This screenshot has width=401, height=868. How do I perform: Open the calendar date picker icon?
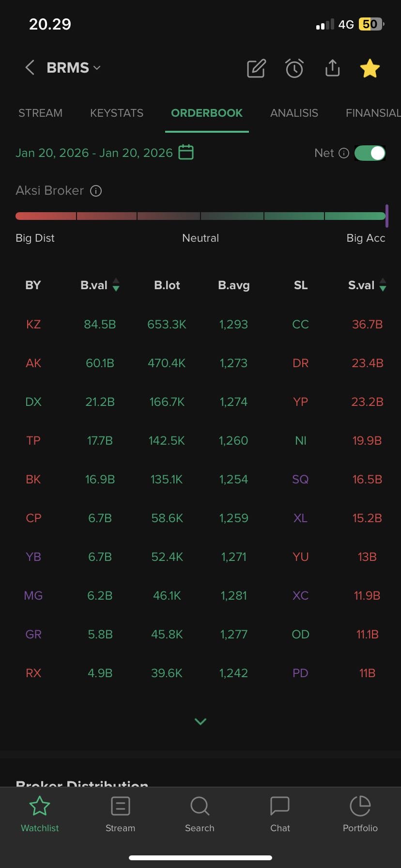coord(186,153)
